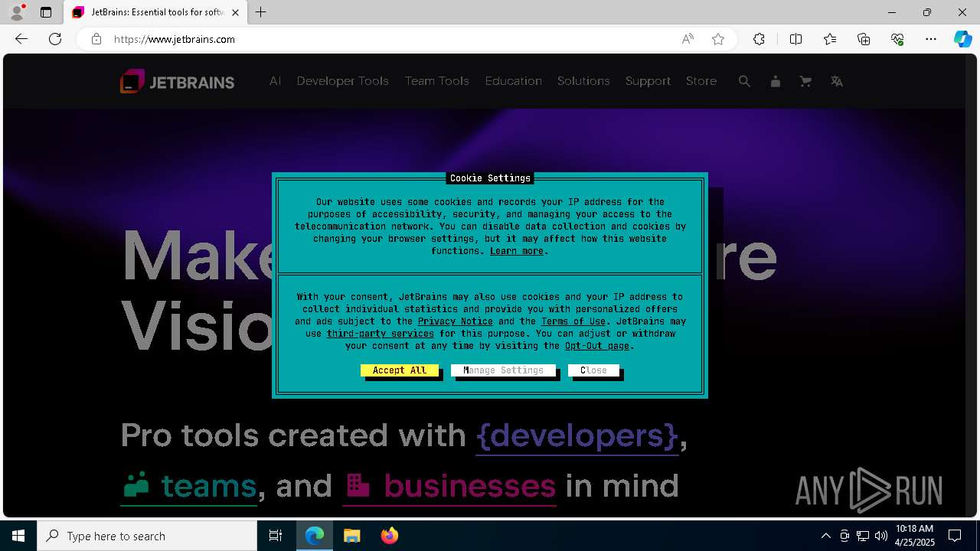The height and width of the screenshot is (551, 980).
Task: Add page to favorites star icon
Action: click(x=718, y=39)
